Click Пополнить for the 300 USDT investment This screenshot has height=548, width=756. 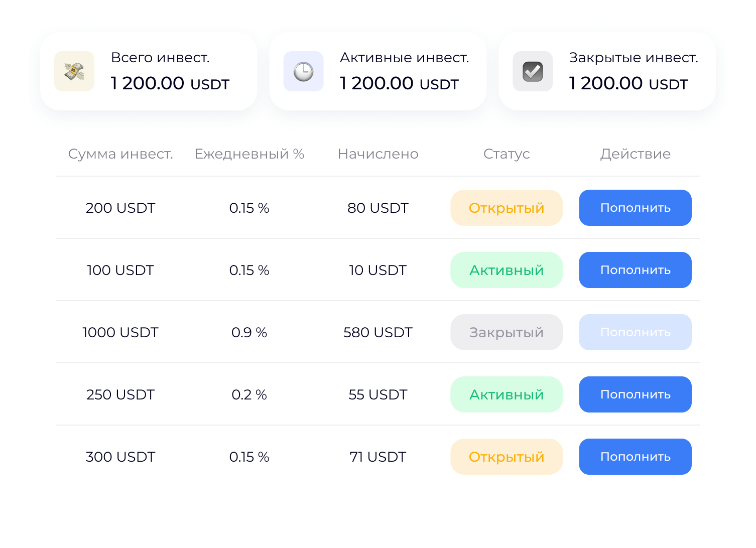[635, 457]
